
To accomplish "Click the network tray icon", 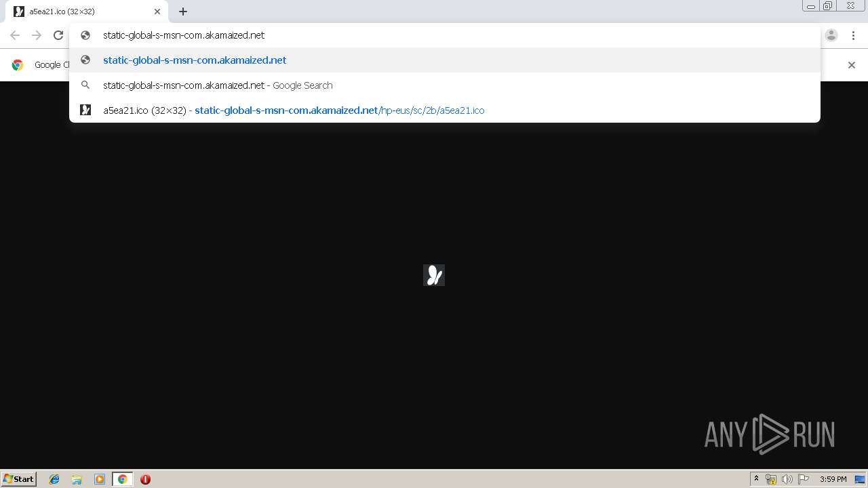I will tap(771, 479).
